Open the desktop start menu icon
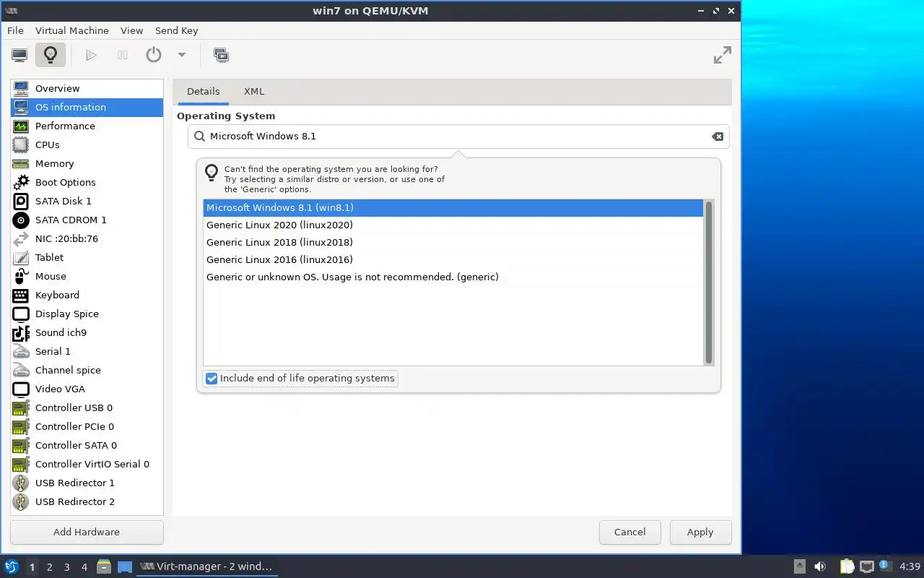Image resolution: width=924 pixels, height=578 pixels. [11, 566]
